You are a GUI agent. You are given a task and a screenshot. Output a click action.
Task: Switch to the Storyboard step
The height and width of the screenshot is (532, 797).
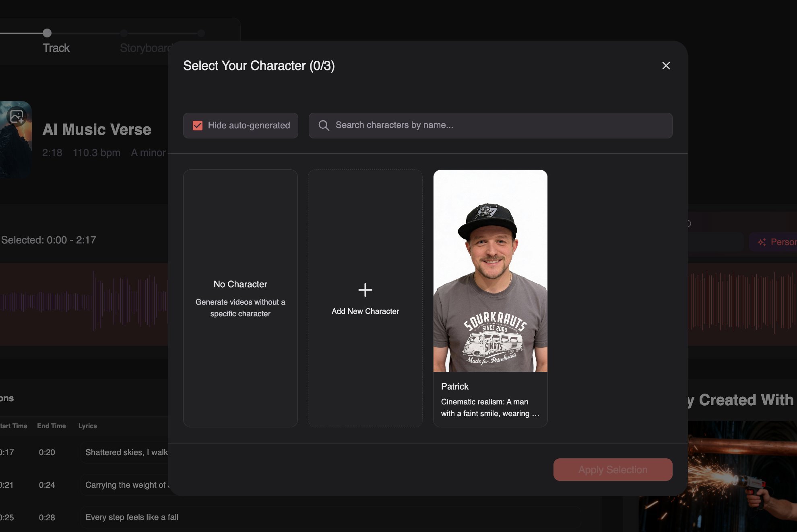click(x=146, y=47)
